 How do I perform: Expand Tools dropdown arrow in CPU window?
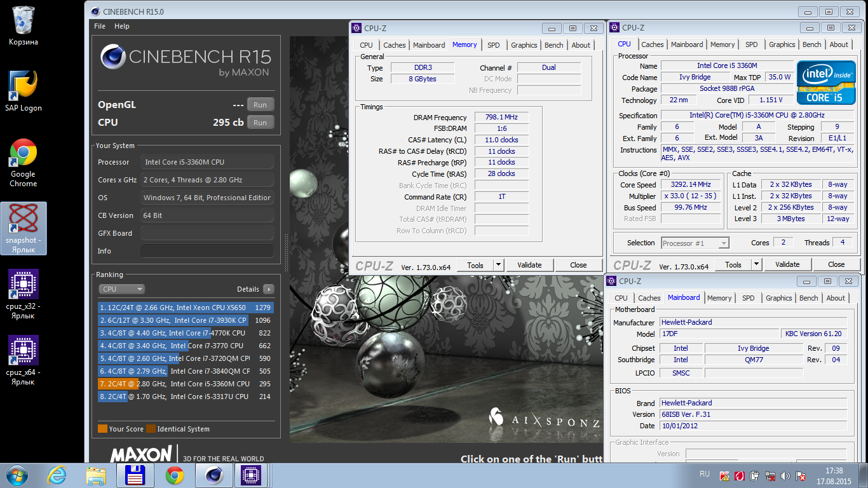click(x=757, y=265)
